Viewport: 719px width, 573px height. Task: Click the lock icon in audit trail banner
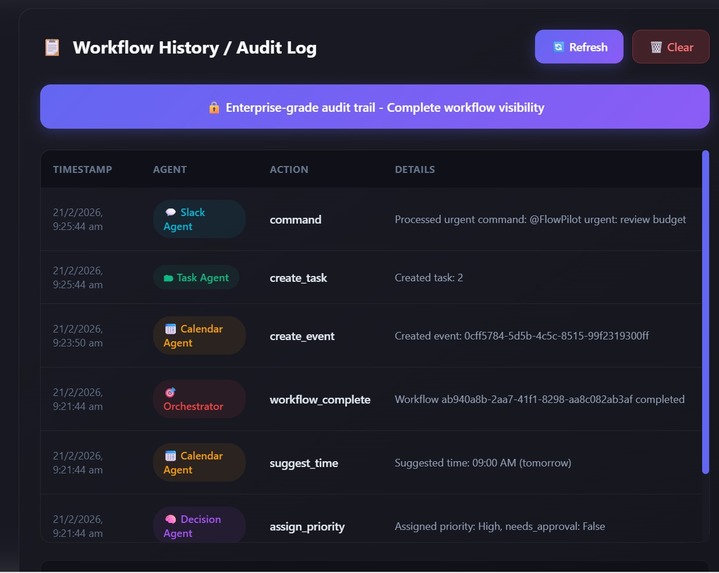[214, 108]
